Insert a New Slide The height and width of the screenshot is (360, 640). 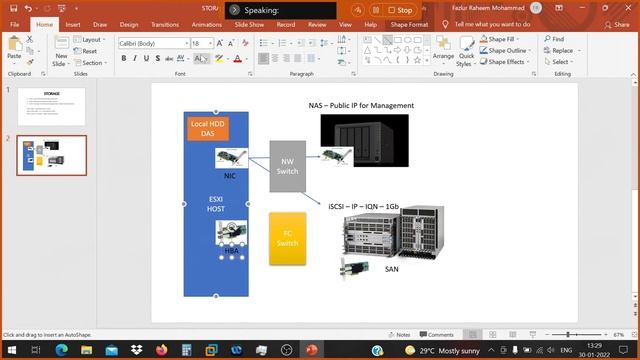61,52
